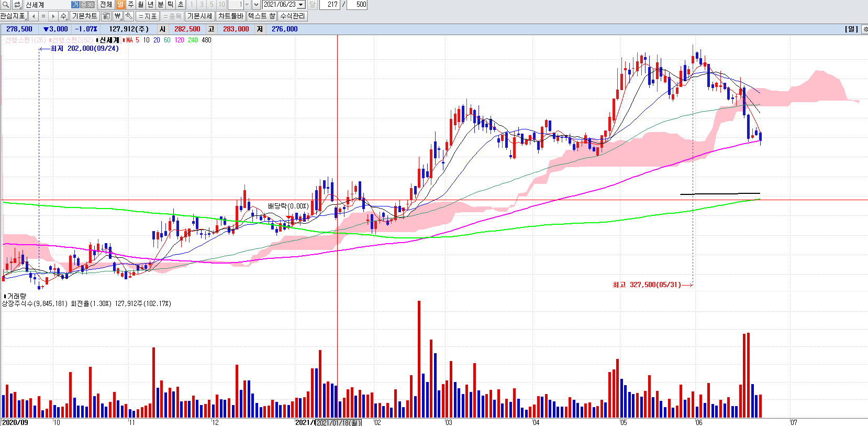868x426 pixels.
Task: Click the 배당락(0.00%) ex-dividend marker
Action: pos(288,206)
